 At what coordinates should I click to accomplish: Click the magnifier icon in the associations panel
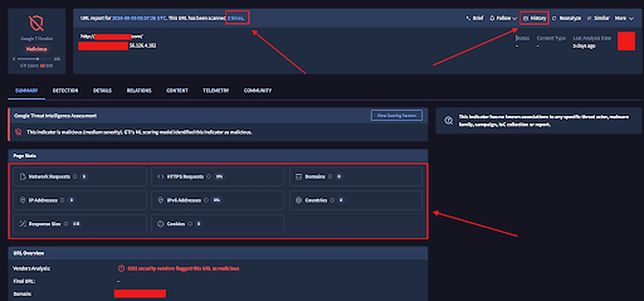448,120
